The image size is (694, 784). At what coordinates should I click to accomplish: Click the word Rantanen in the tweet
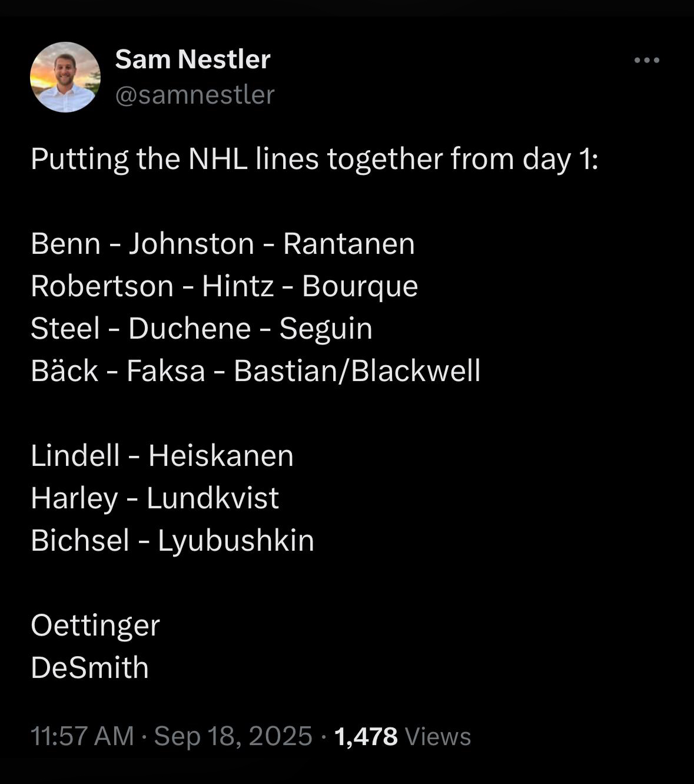point(349,244)
